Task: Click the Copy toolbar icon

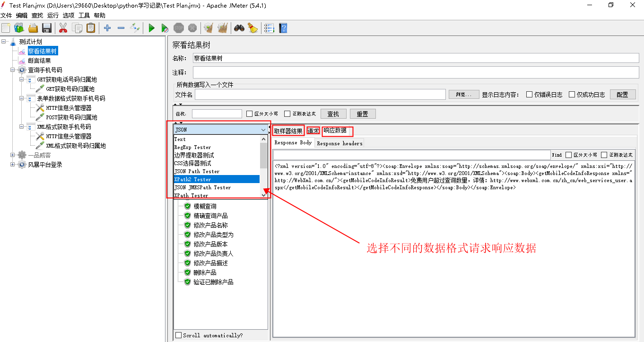Action: tap(77, 28)
